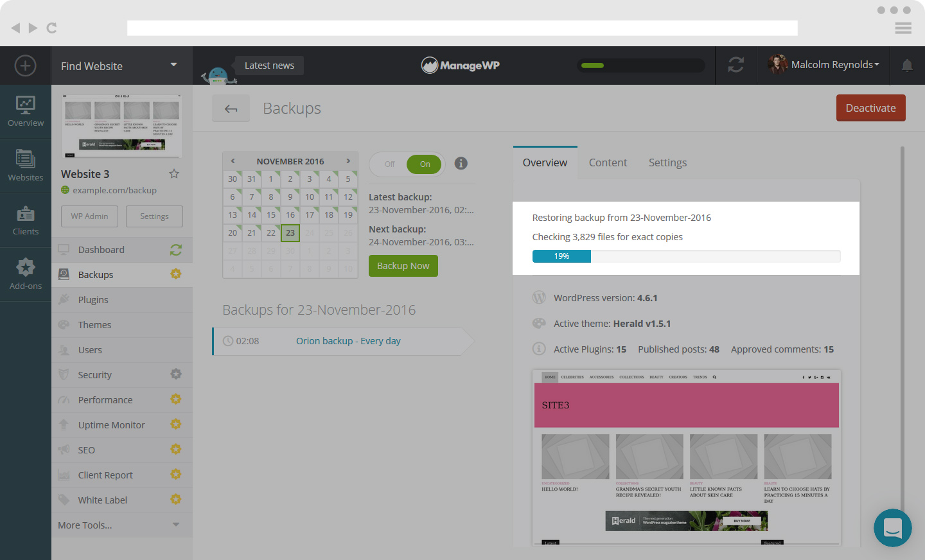This screenshot has width=925, height=560.
Task: Select November 23 in calendar
Action: 290,233
